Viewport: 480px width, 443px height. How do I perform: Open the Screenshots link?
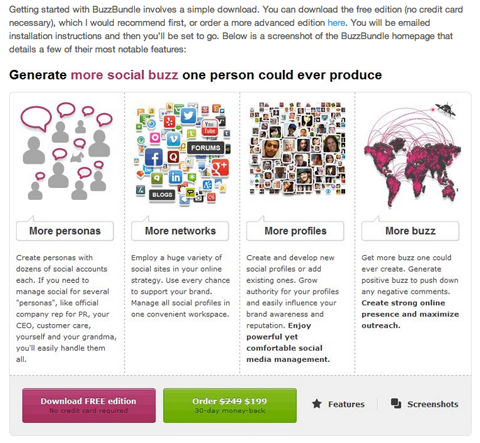point(433,404)
